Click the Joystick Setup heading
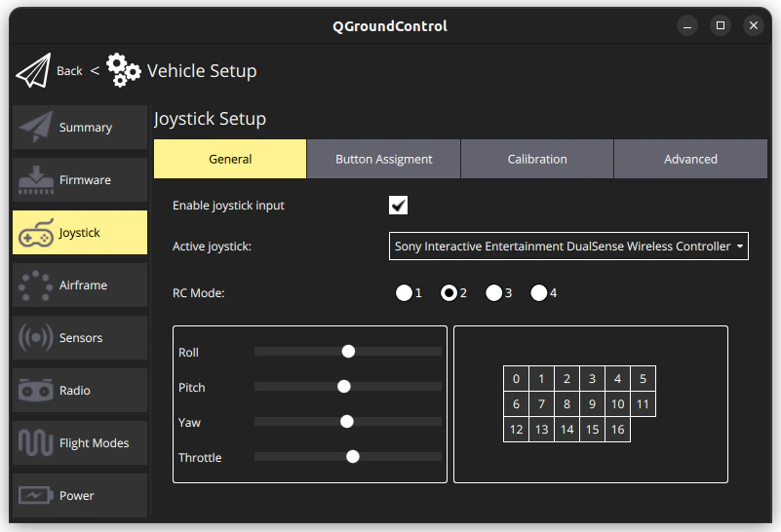781x532 pixels. click(210, 119)
